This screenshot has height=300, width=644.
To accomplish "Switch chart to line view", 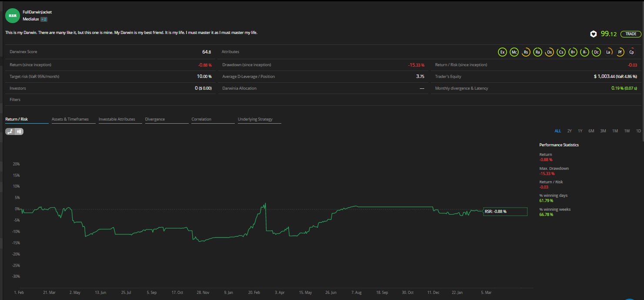I will [10, 131].
